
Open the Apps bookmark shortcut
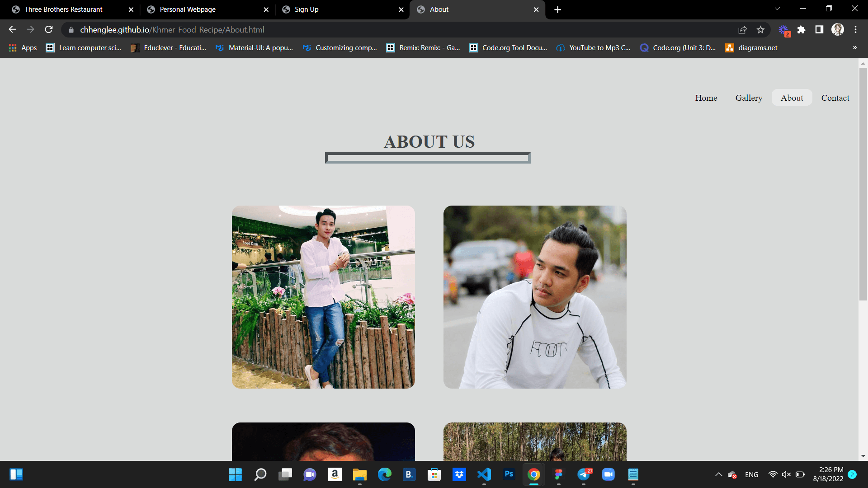click(x=23, y=48)
